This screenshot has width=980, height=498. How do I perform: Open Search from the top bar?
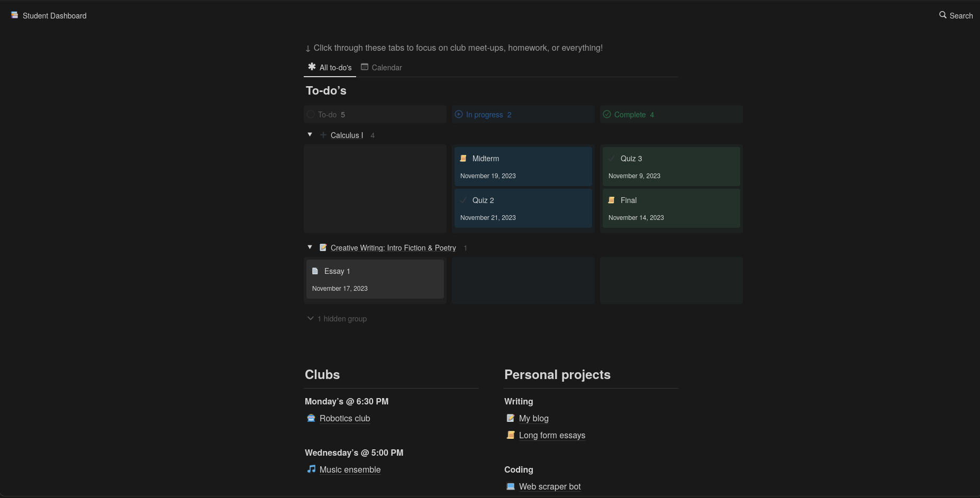tap(956, 15)
